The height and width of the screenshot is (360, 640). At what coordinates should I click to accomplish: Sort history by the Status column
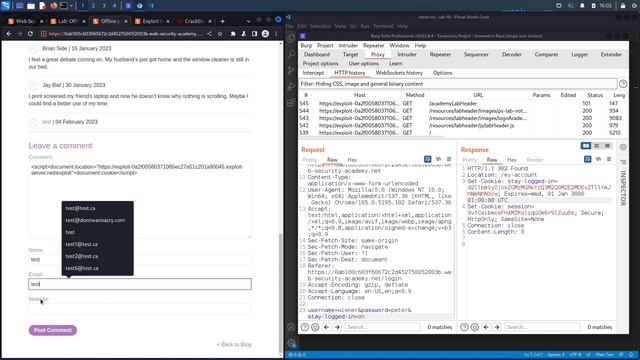coord(595,95)
